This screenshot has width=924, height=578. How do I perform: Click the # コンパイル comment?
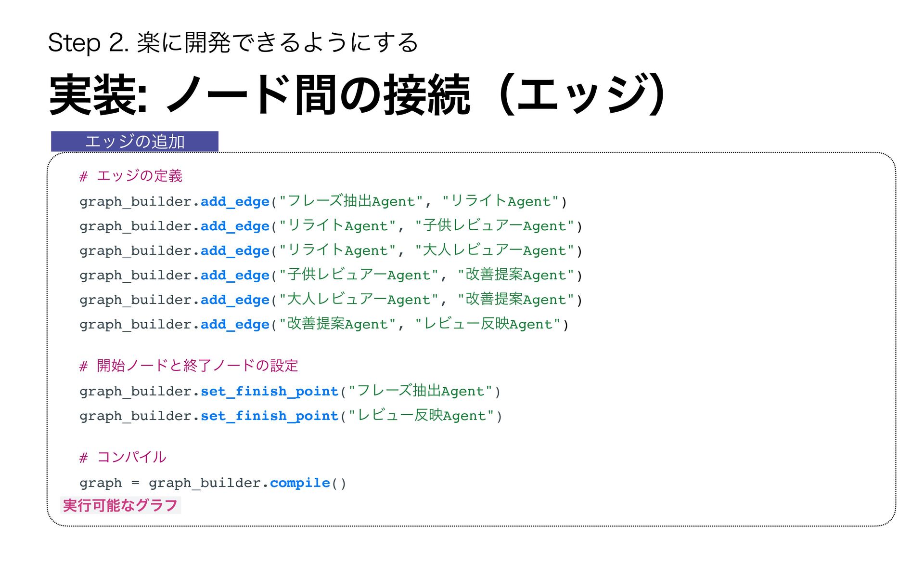coord(123,458)
